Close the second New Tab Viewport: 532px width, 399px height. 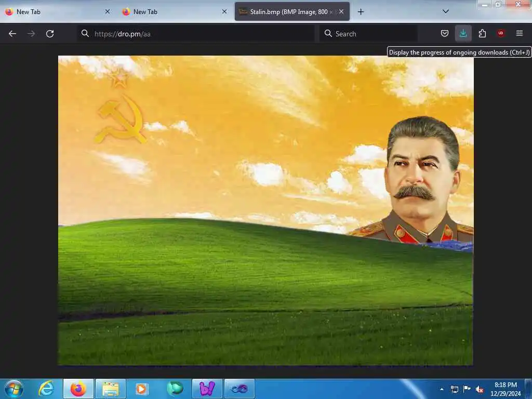(224, 11)
